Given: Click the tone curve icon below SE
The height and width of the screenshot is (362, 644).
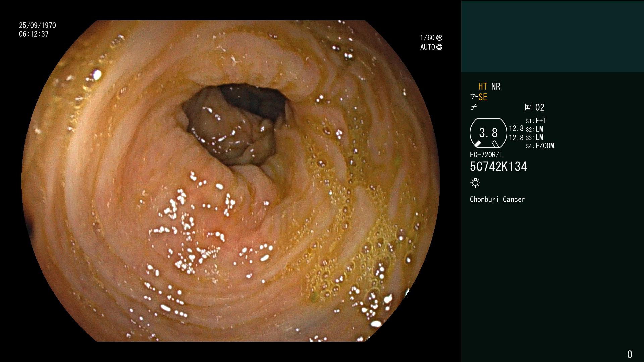Looking at the screenshot, I should [474, 107].
